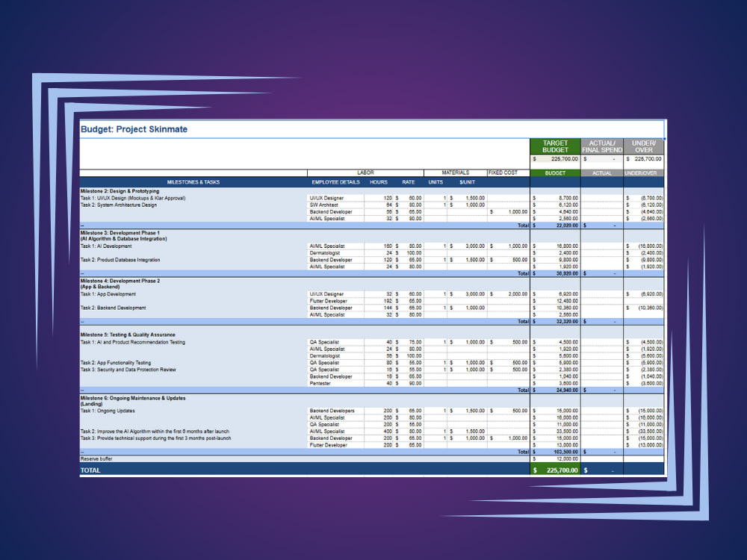Click the "$/UNIT" column header
The height and width of the screenshot is (560, 747).
click(x=467, y=182)
